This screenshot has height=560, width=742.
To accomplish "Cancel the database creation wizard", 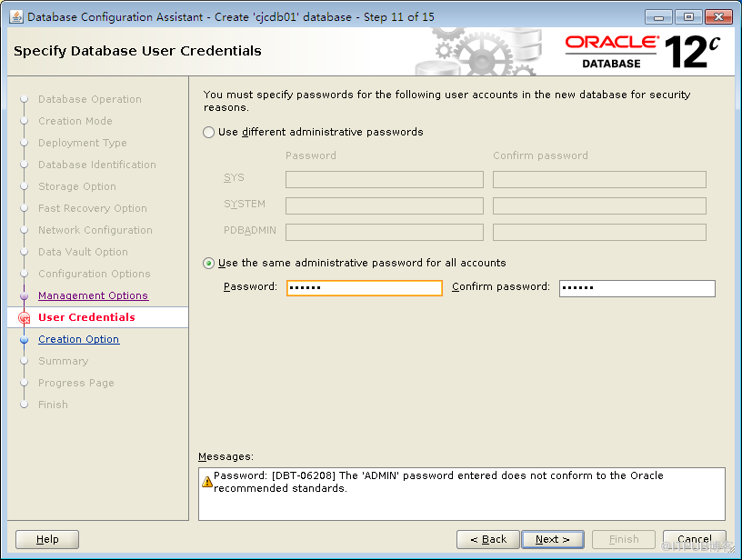I will click(x=694, y=540).
